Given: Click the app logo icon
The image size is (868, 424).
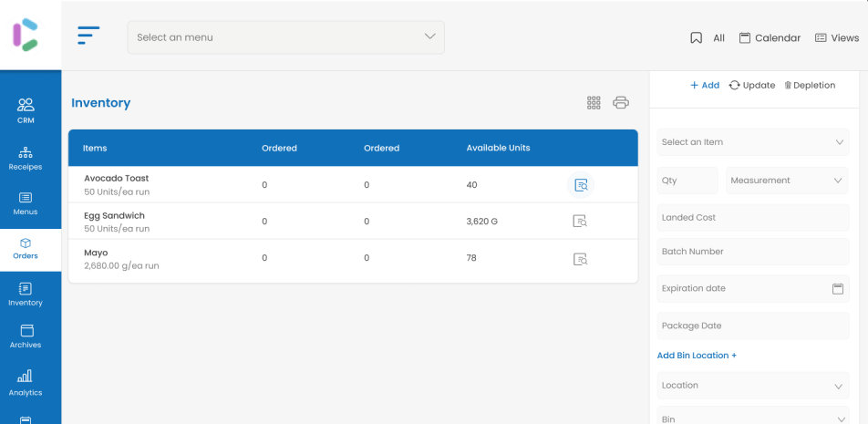Looking at the screenshot, I should tap(26, 35).
